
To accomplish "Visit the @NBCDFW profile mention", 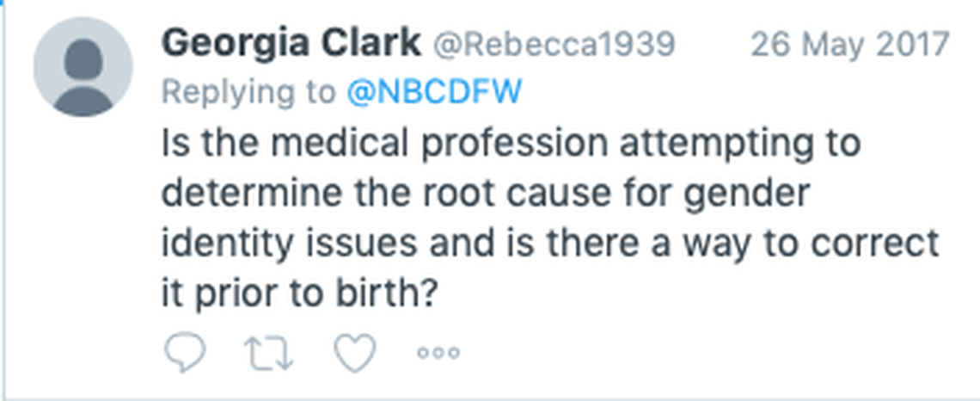I will pos(433,92).
